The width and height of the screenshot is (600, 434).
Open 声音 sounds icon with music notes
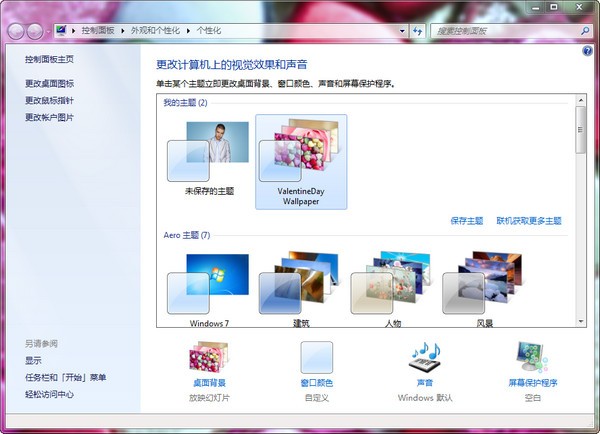click(426, 357)
